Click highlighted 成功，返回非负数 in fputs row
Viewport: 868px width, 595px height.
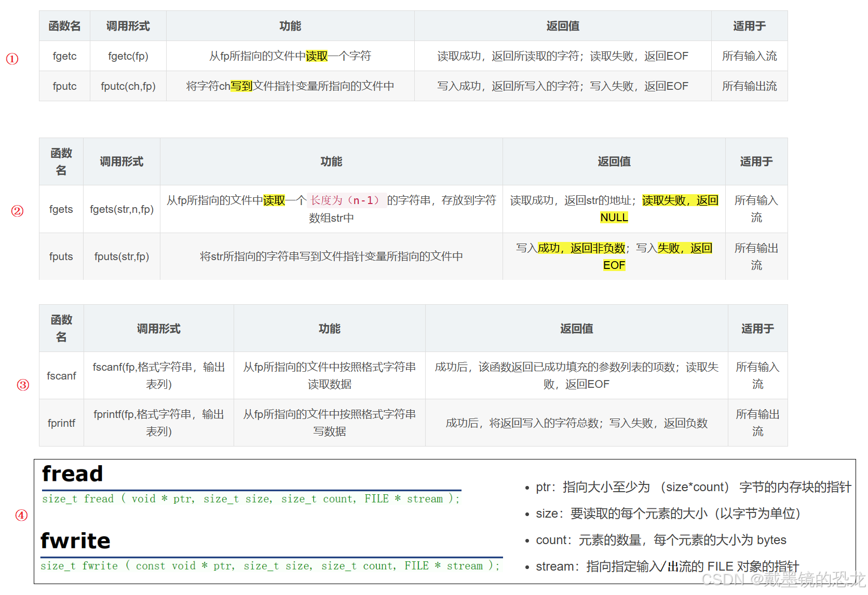[x=581, y=248]
